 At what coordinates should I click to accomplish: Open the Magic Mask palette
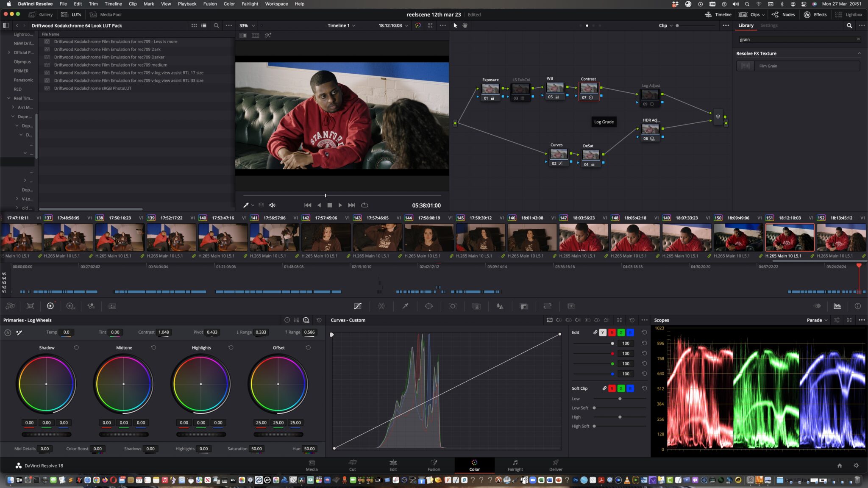pyautogui.click(x=476, y=306)
